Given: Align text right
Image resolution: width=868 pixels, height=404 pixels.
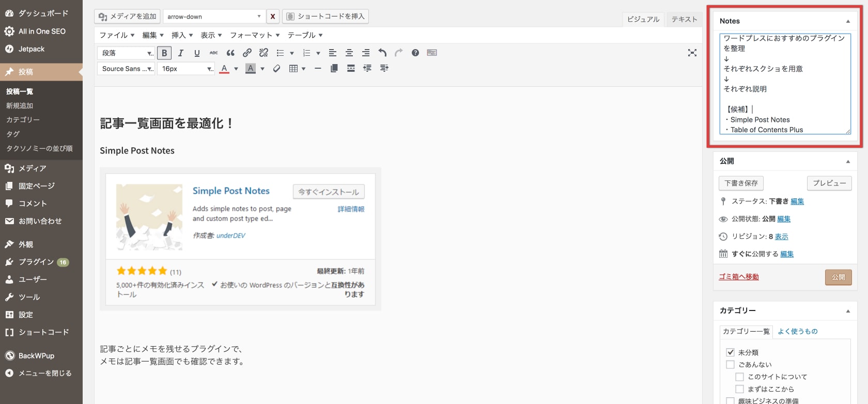Looking at the screenshot, I should coord(366,53).
